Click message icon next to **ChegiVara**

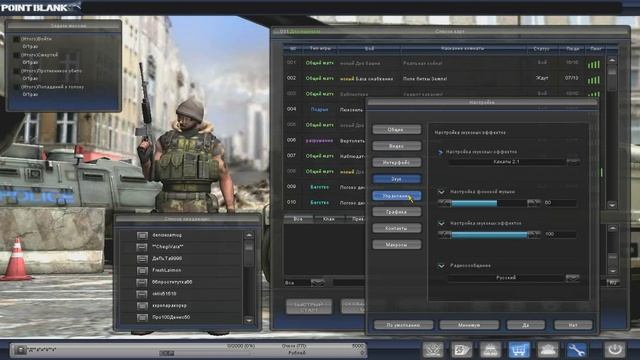coord(142,247)
